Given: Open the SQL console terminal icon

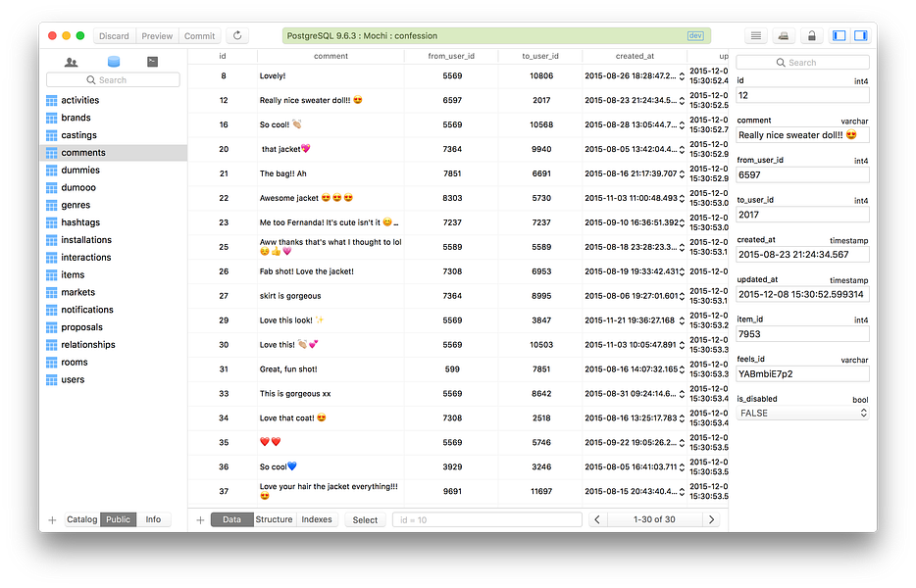Looking at the screenshot, I should point(152,62).
